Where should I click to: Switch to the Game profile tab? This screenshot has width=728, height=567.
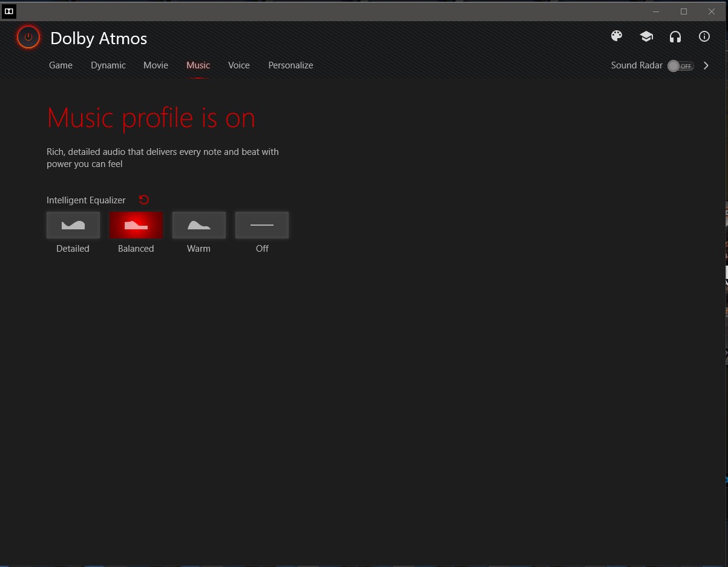click(x=61, y=65)
